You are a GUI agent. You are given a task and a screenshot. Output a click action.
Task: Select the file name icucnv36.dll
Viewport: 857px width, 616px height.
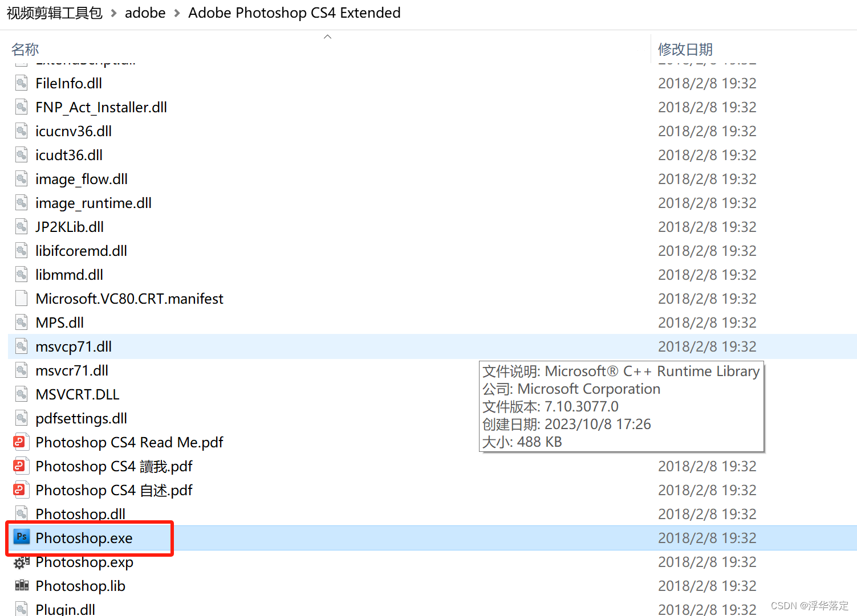pos(74,131)
